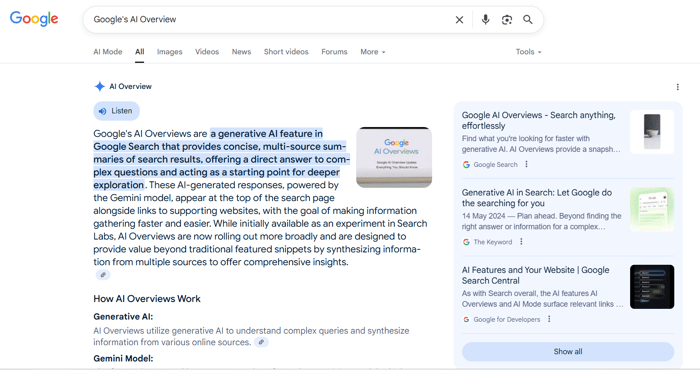Click the Generative AI: subheading
This screenshot has height=370, width=700.
(x=123, y=317)
